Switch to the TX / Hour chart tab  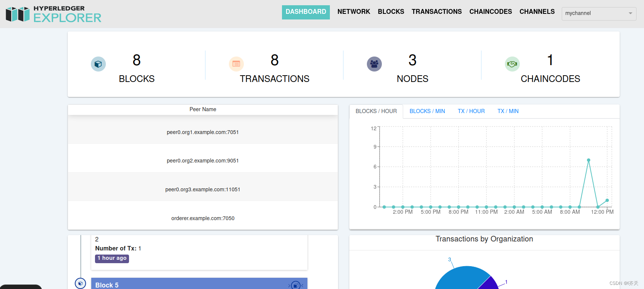[471, 111]
